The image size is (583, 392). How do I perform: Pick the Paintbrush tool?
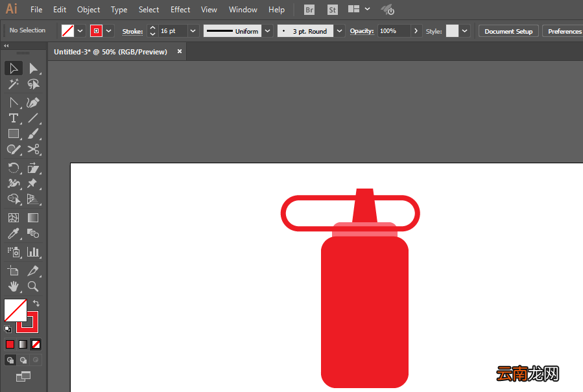33,133
